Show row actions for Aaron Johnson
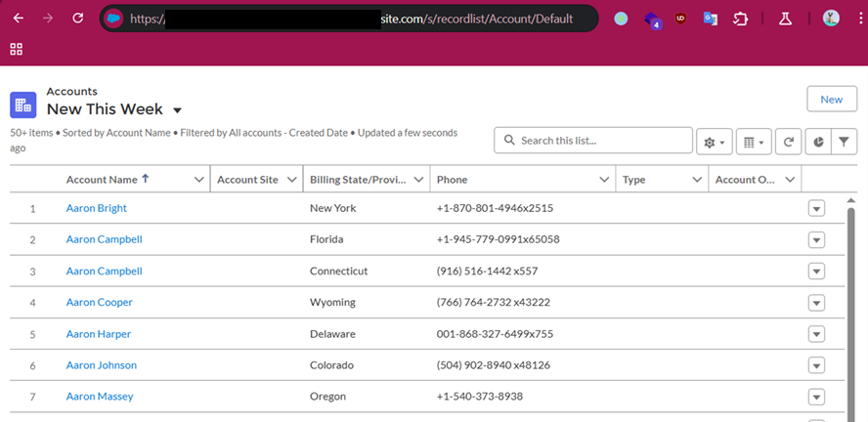868x422 pixels. [816, 365]
